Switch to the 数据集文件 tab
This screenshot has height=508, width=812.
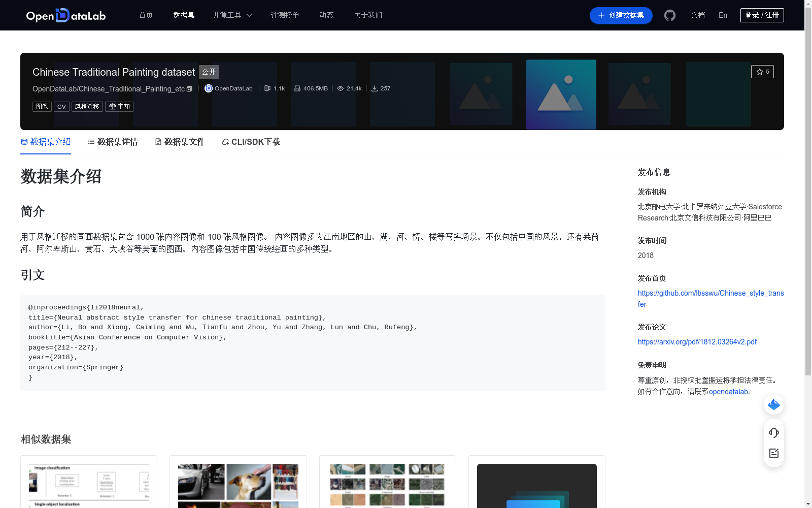point(180,142)
